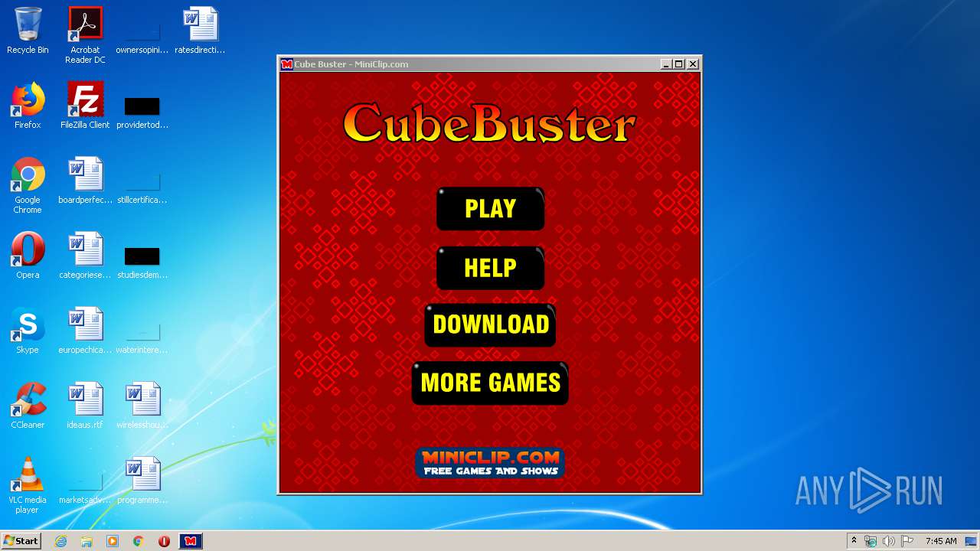Open the Recycle Bin desktop icon
Image resolution: width=980 pixels, height=551 pixels.
point(28,31)
